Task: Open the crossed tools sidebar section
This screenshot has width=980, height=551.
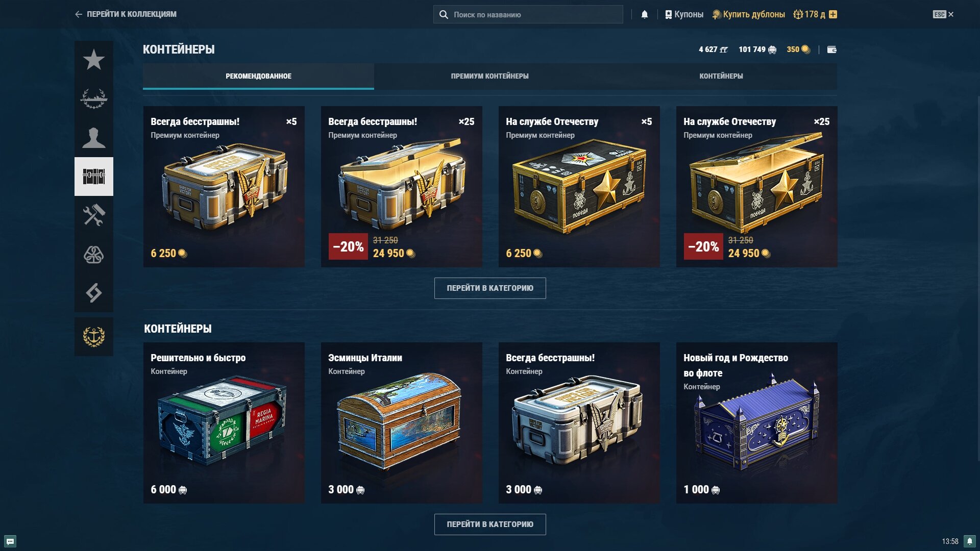Action: point(94,215)
